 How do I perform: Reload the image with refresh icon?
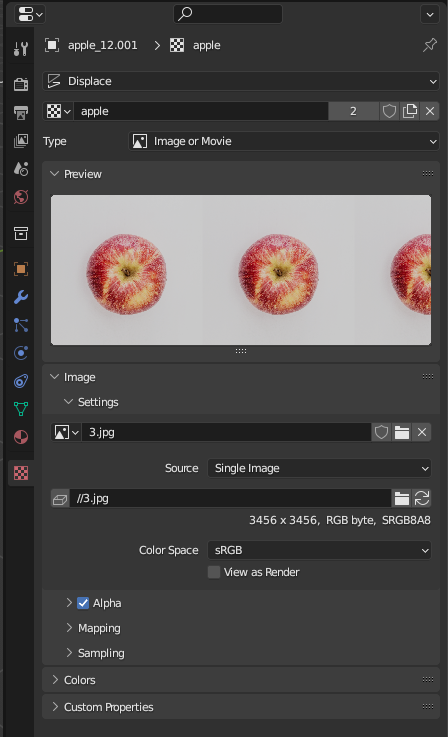point(422,498)
